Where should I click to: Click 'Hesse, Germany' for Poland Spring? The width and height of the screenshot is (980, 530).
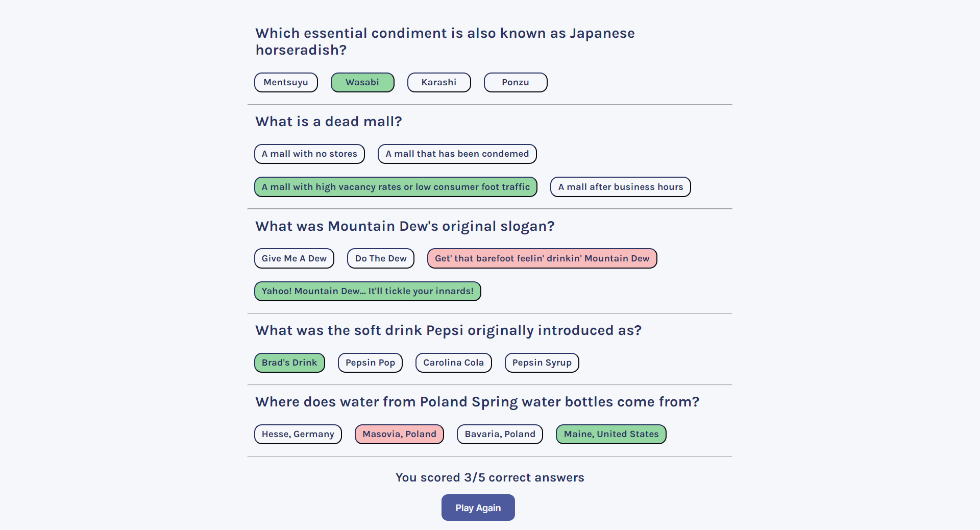298,434
